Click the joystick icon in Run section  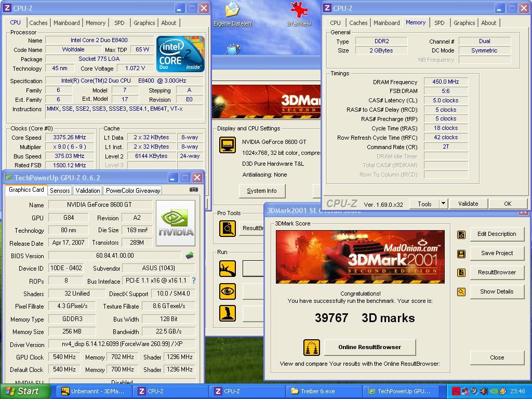click(x=228, y=313)
